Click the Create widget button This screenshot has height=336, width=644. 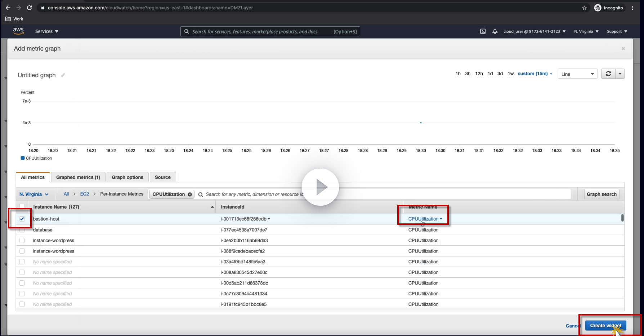pyautogui.click(x=605, y=326)
